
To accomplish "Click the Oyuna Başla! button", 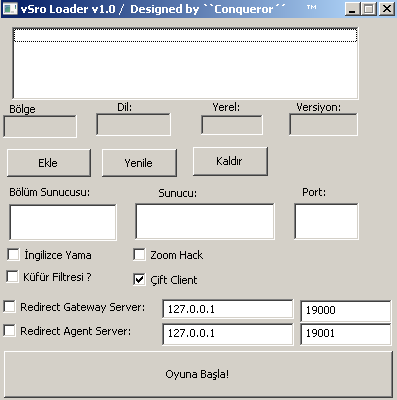I will point(198,374).
